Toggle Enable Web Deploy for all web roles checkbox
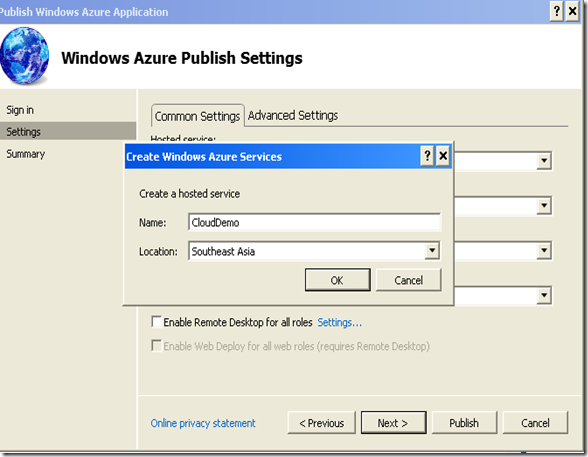 point(156,345)
